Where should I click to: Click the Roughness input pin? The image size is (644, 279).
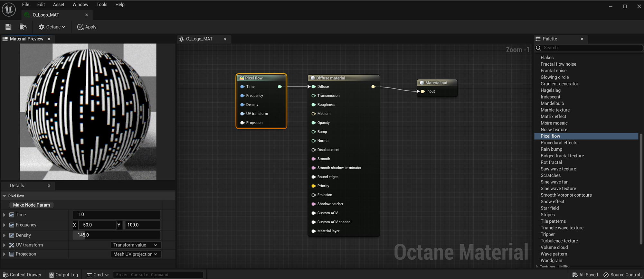[x=314, y=105]
